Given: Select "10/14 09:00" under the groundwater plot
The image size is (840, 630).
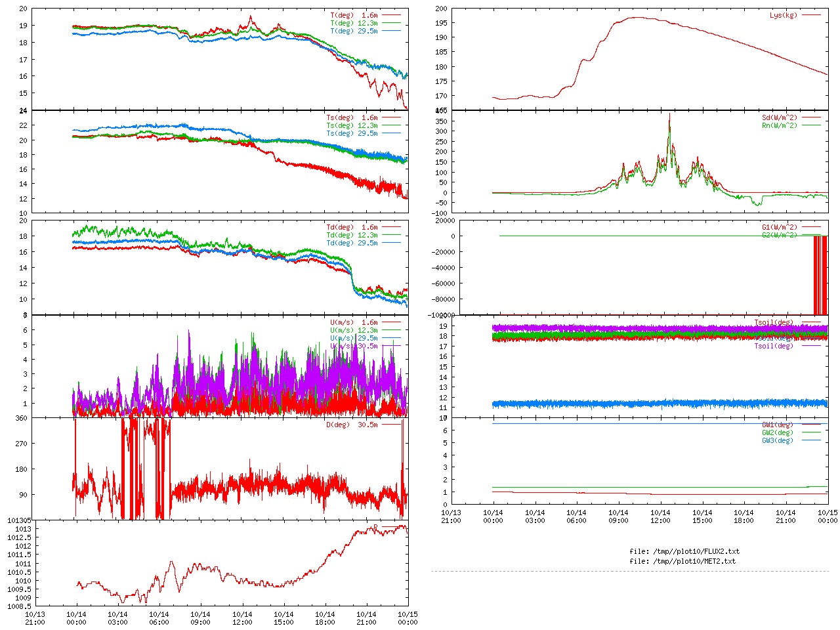Looking at the screenshot, I should (618, 516).
